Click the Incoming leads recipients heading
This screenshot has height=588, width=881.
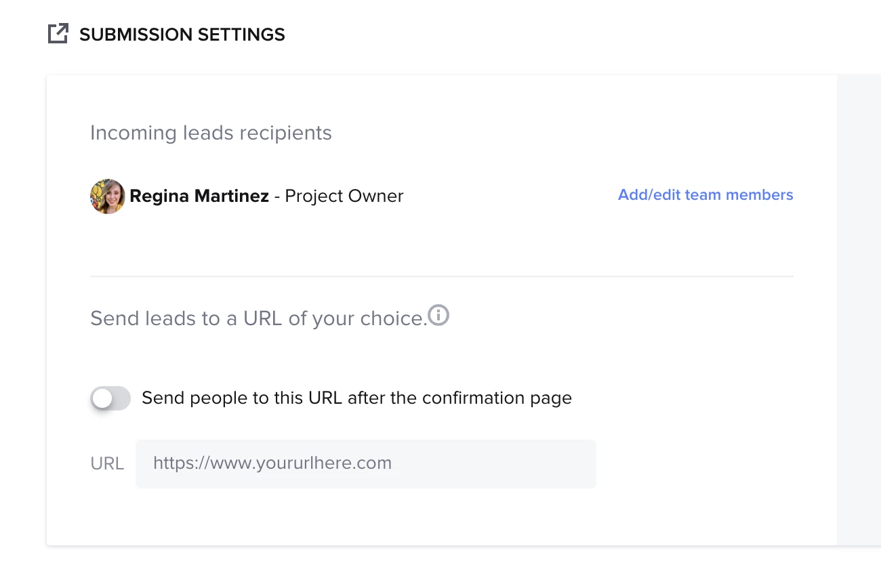tap(211, 133)
